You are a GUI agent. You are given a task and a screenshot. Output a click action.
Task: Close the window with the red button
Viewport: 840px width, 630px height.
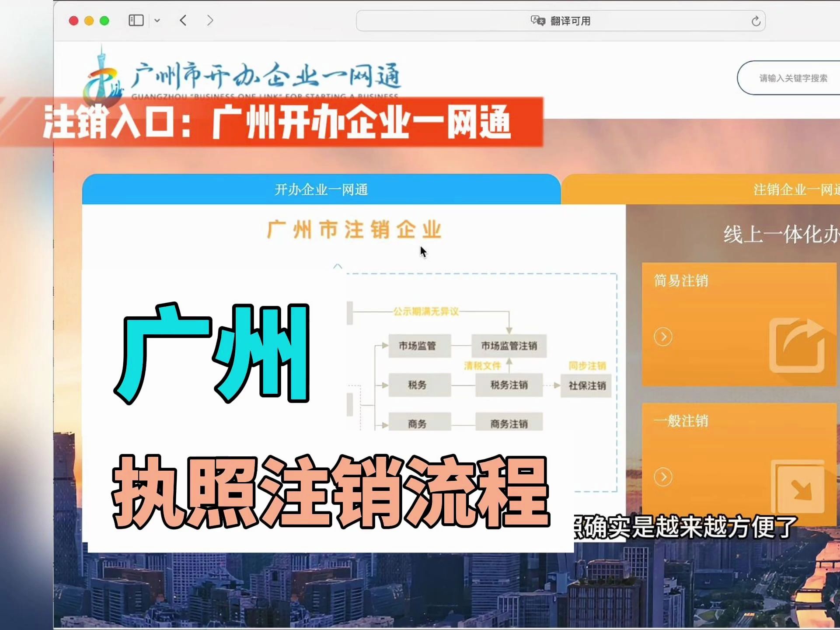pos(73,21)
